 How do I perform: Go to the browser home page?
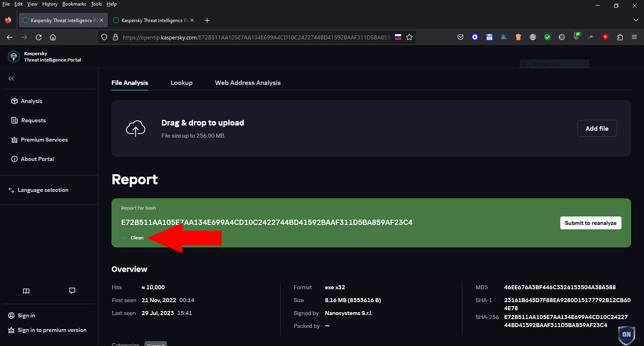(x=53, y=37)
